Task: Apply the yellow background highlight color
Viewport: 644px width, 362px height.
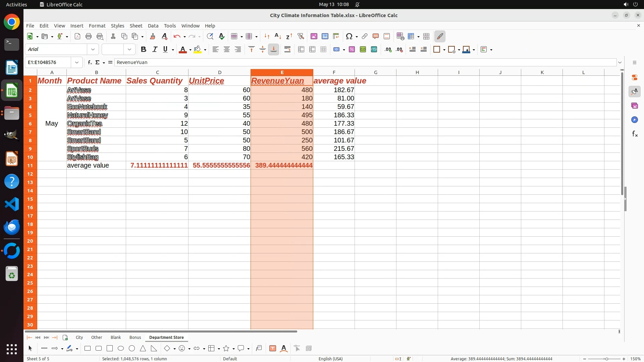Action: [x=198, y=50]
